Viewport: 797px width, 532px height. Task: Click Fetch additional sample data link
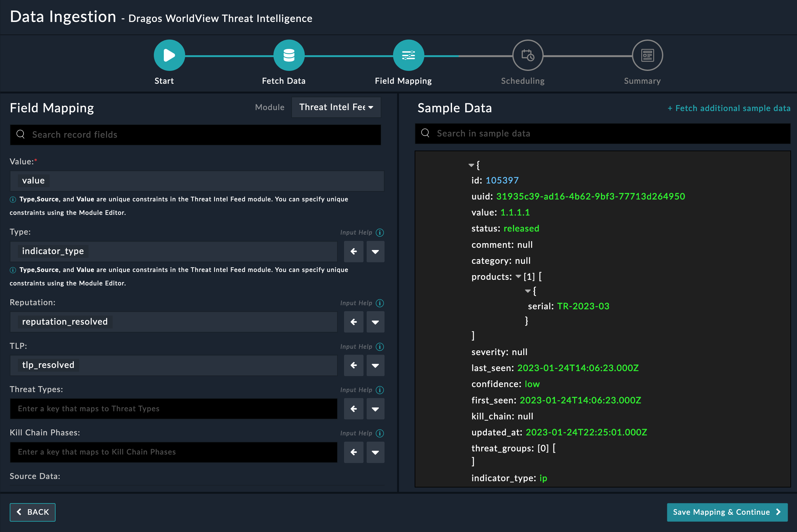(x=729, y=108)
